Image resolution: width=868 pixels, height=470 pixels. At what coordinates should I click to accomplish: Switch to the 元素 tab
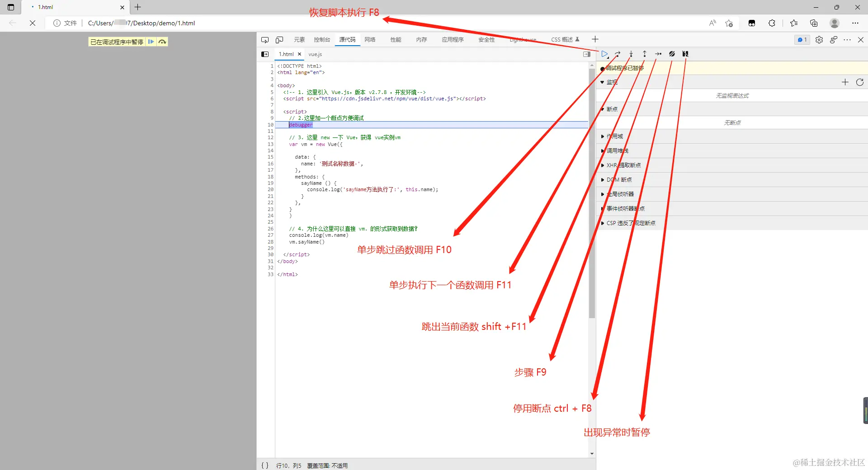tap(299, 40)
